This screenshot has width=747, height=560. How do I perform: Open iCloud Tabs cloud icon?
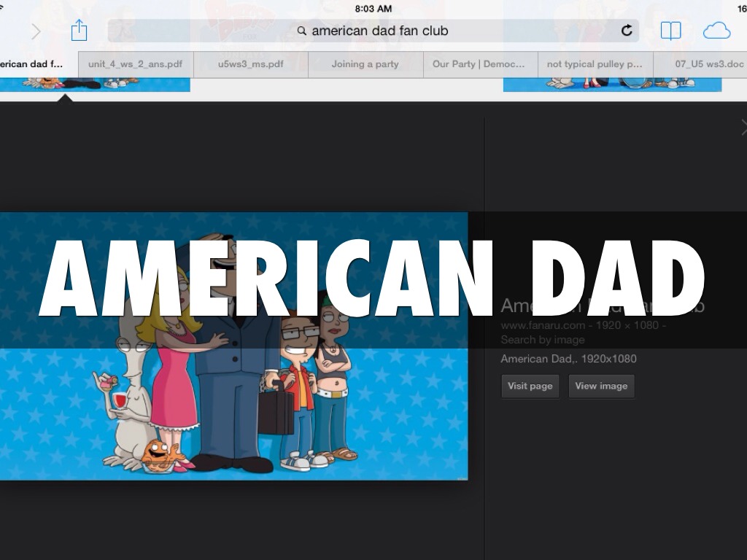[x=716, y=31]
